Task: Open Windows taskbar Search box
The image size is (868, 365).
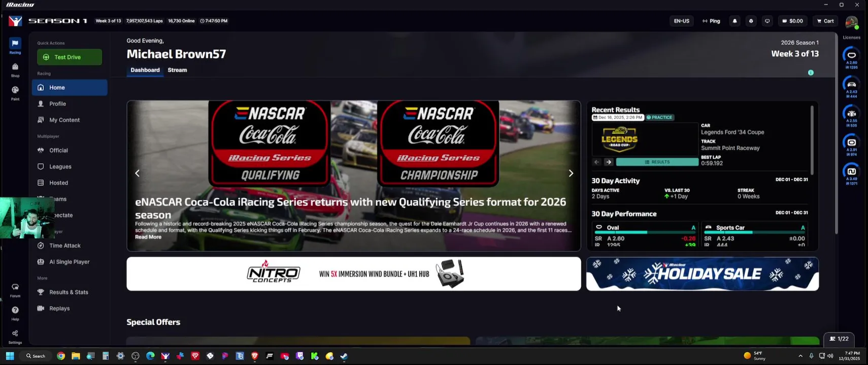Action: 36,356
